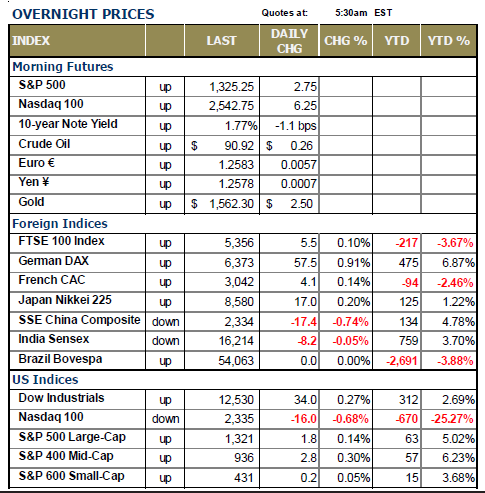The width and height of the screenshot is (485, 493).
Task: Select the Gold last price cell
Action: click(x=222, y=204)
